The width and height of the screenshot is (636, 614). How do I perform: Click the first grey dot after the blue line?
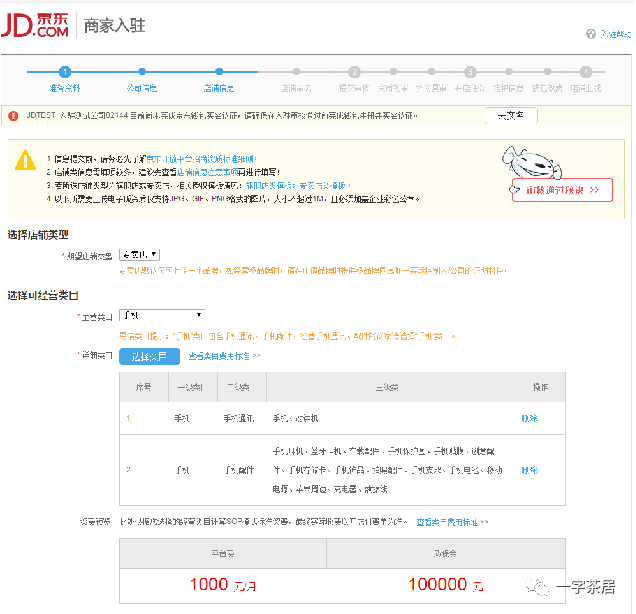coord(297,72)
